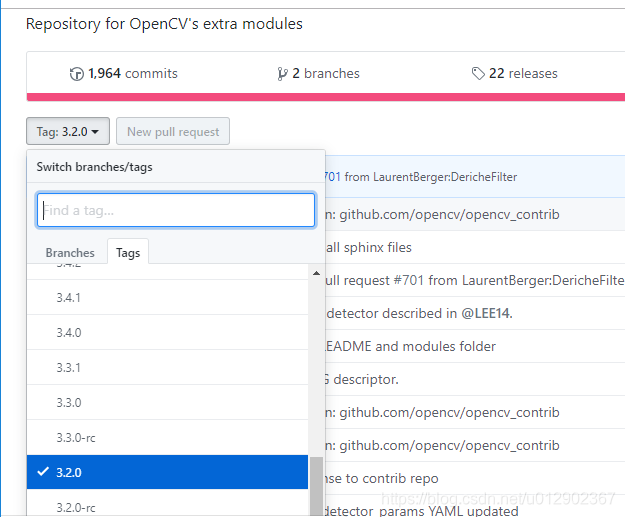Click 'detector_params YAML updated' commit message
The width and height of the screenshot is (625, 517).
pos(422,511)
